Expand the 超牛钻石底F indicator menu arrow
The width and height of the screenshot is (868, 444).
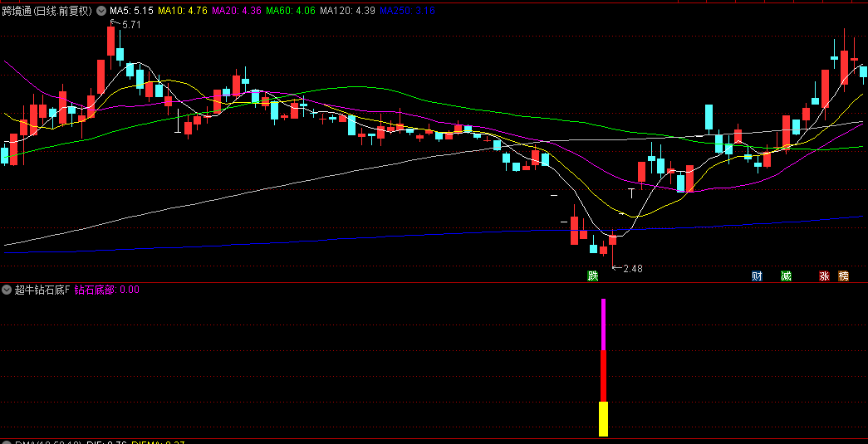[x=7, y=289]
